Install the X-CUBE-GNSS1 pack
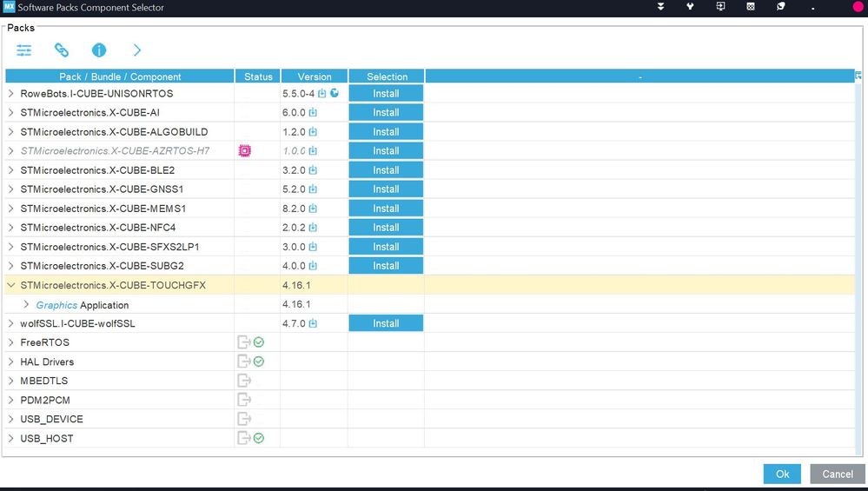The height and width of the screenshot is (491, 868). pyautogui.click(x=386, y=189)
